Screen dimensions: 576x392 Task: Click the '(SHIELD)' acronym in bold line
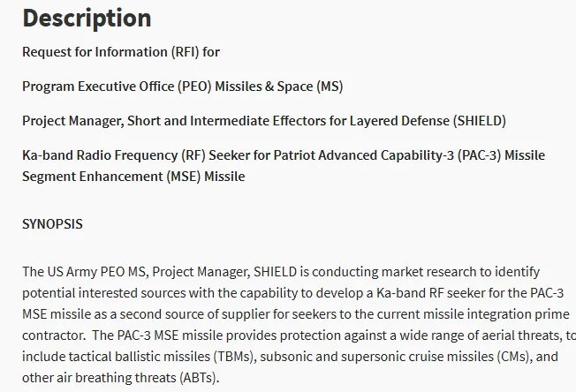(480, 121)
